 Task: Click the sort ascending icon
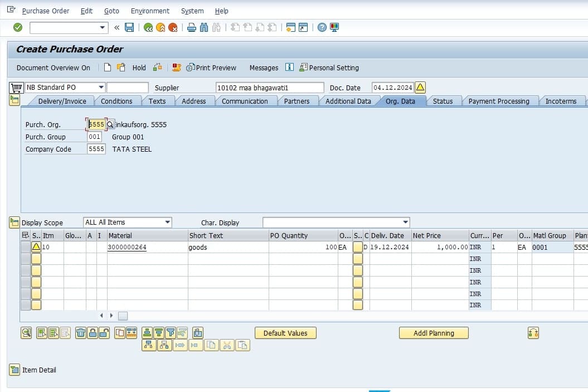click(x=147, y=333)
